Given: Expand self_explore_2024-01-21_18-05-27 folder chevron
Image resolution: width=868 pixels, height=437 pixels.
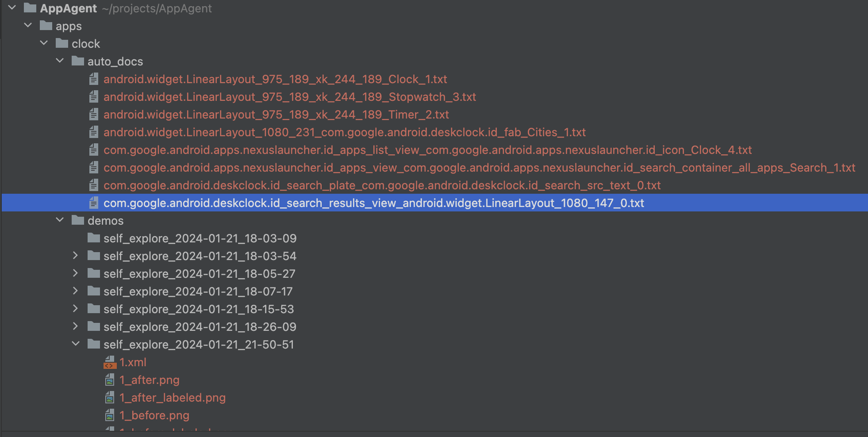Looking at the screenshot, I should [x=75, y=273].
